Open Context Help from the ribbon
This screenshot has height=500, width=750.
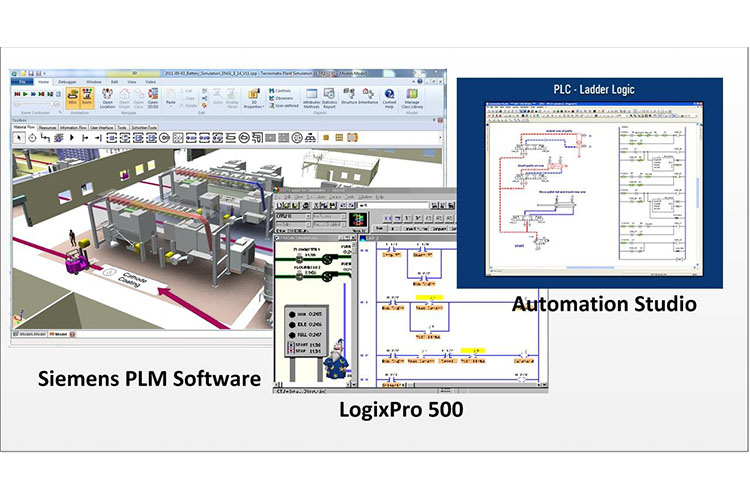(x=389, y=98)
